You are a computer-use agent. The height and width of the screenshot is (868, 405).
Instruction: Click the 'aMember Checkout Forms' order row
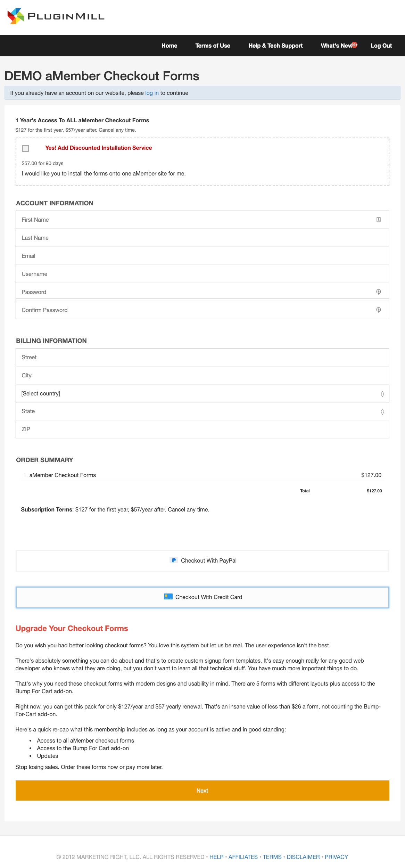[202, 475]
